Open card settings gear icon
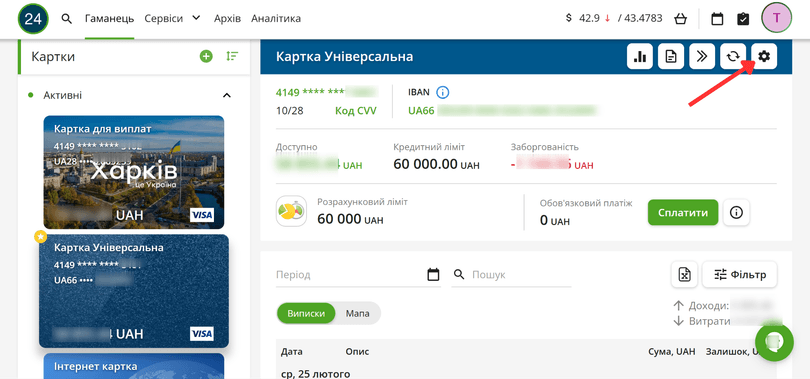This screenshot has height=379, width=810. [764, 56]
